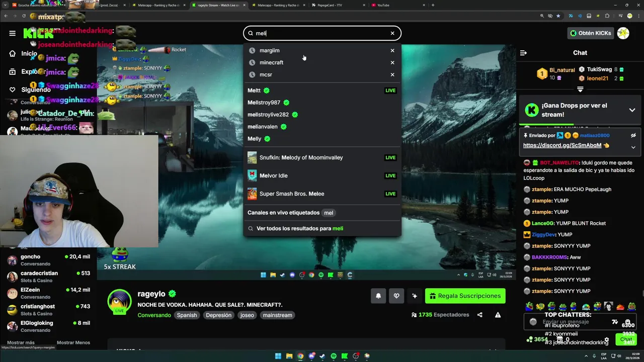Focus the Kick search input field
This screenshot has width=644, height=362.
pyautogui.click(x=322, y=33)
